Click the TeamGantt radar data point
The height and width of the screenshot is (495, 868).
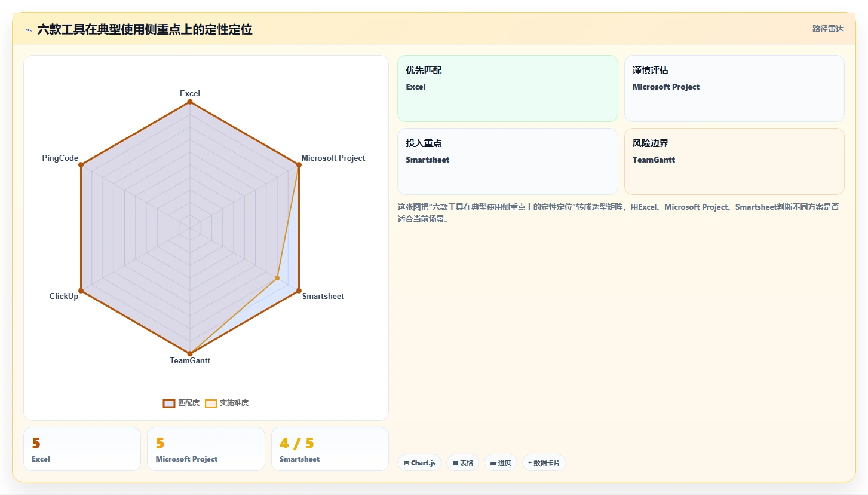(x=190, y=354)
